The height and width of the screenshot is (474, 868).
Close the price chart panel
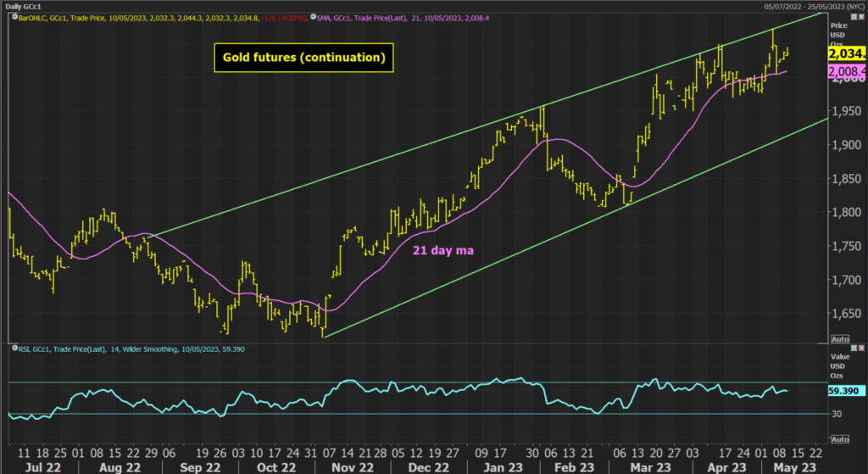[x=860, y=16]
